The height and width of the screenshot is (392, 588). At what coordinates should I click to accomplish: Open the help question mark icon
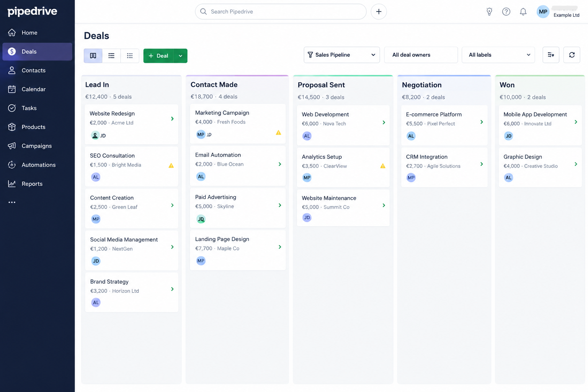pyautogui.click(x=506, y=11)
